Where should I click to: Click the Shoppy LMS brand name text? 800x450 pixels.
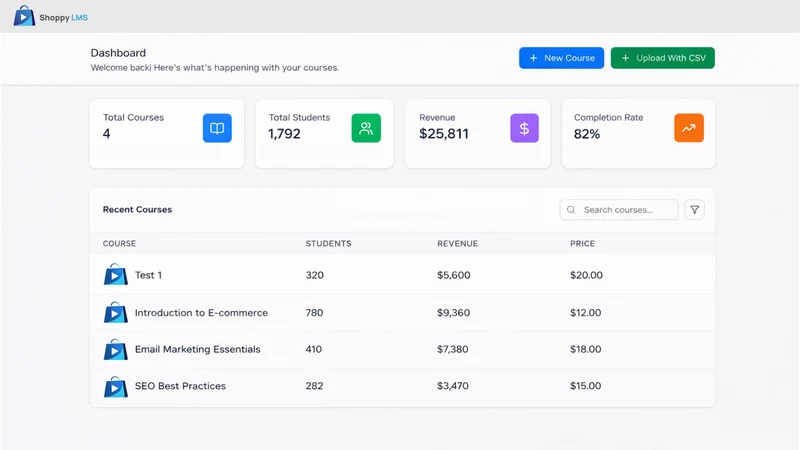pyautogui.click(x=63, y=17)
